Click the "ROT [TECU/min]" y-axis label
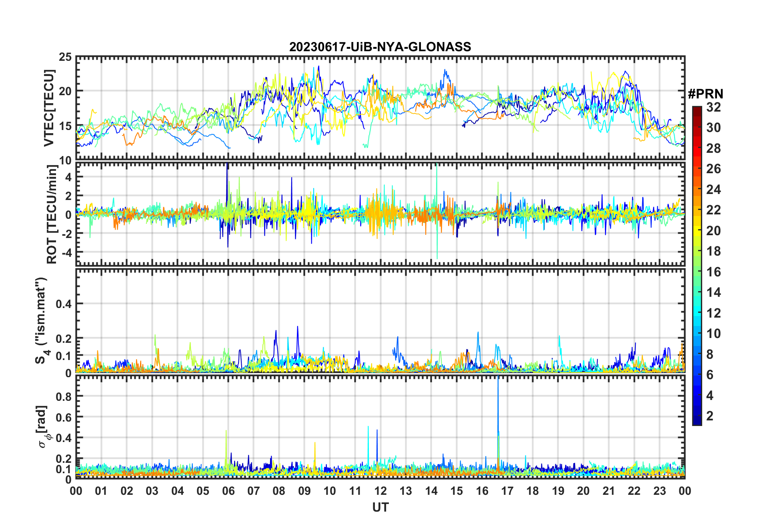Screen dimensions: 761x532 coord(52,214)
